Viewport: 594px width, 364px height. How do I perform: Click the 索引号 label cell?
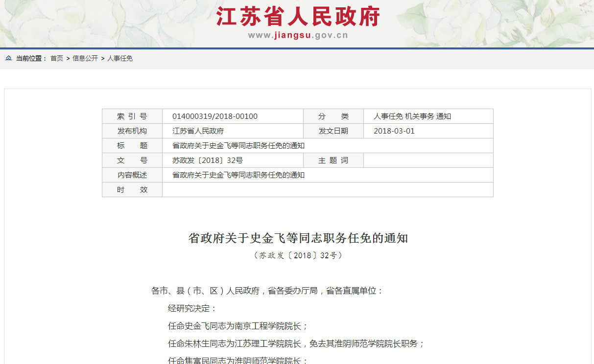point(132,116)
